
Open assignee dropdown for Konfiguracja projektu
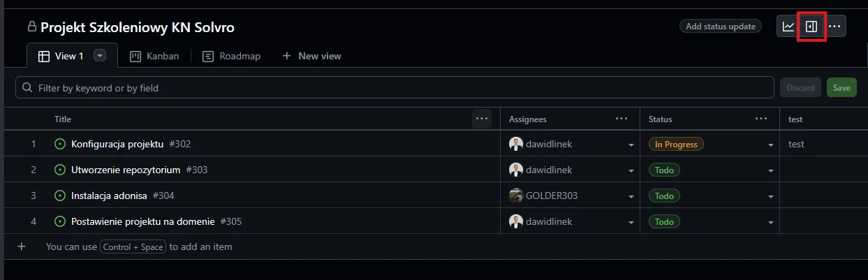tap(631, 145)
